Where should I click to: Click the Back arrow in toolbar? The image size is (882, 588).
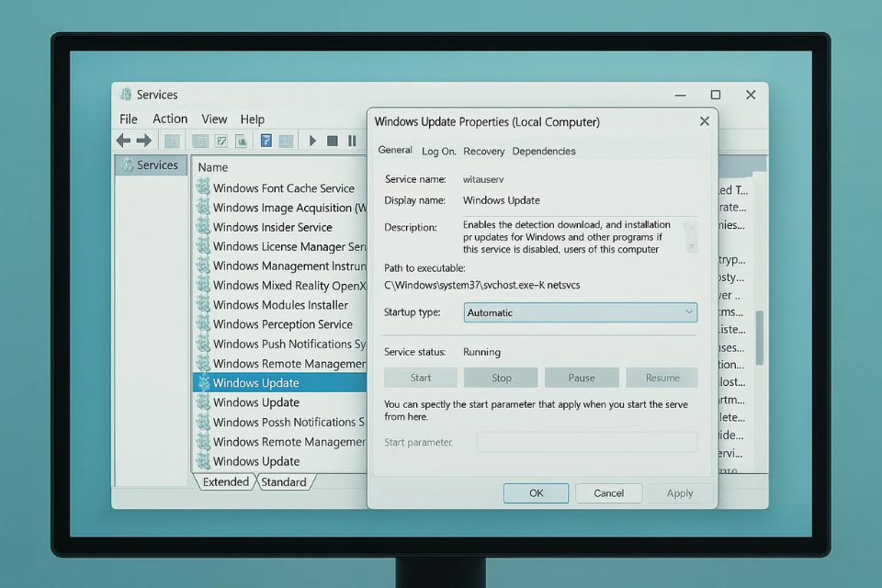[x=123, y=141]
